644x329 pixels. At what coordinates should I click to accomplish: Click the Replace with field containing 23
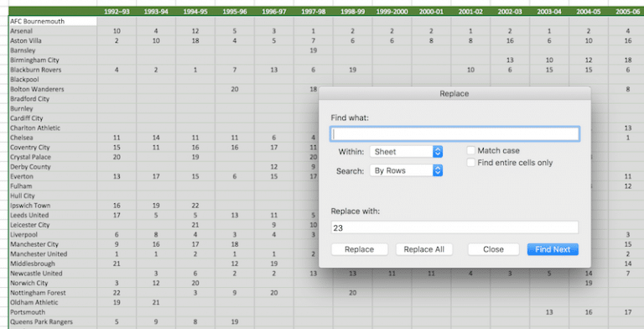[x=454, y=227]
